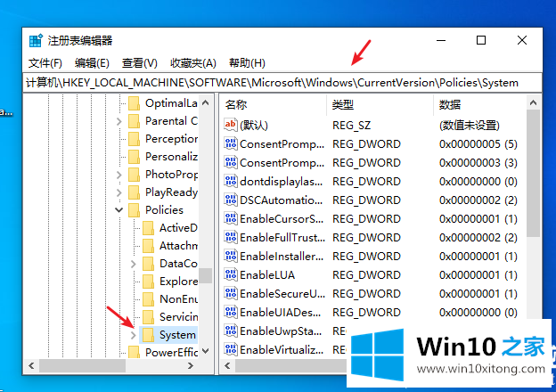556x392 pixels.
Task: Select the REG_SZ type cell
Action: (x=351, y=125)
